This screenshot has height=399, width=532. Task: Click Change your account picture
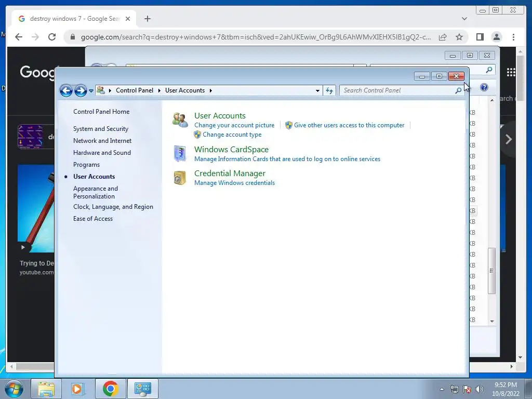tap(234, 125)
